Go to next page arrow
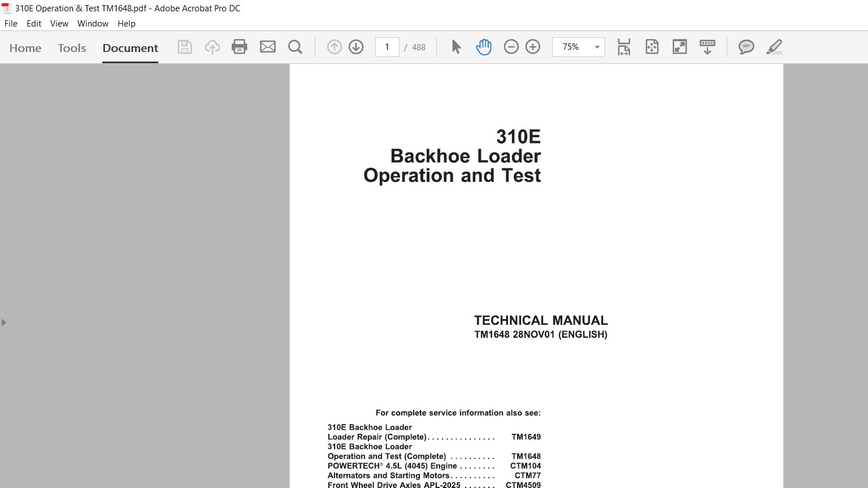The image size is (868, 488). (356, 47)
